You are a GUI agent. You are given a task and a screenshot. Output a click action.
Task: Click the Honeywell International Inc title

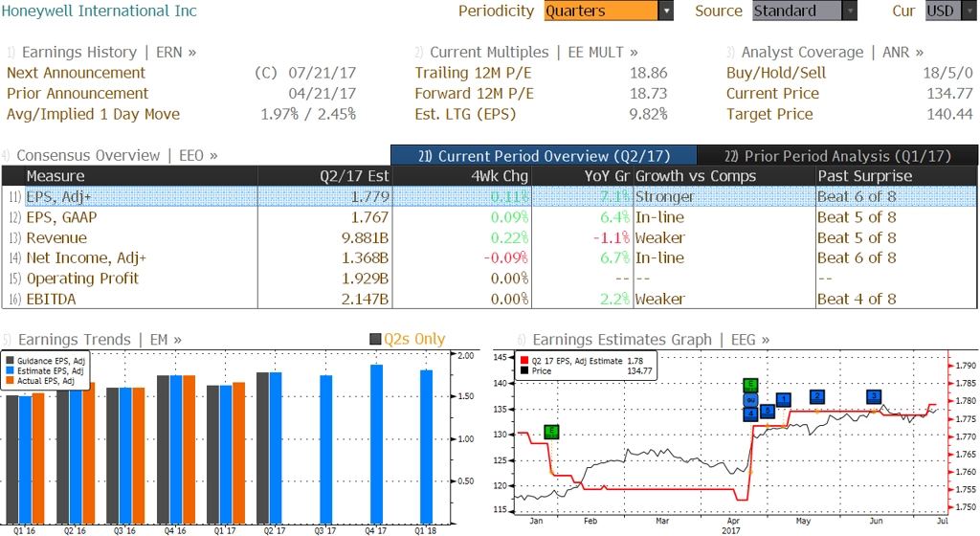tap(100, 11)
